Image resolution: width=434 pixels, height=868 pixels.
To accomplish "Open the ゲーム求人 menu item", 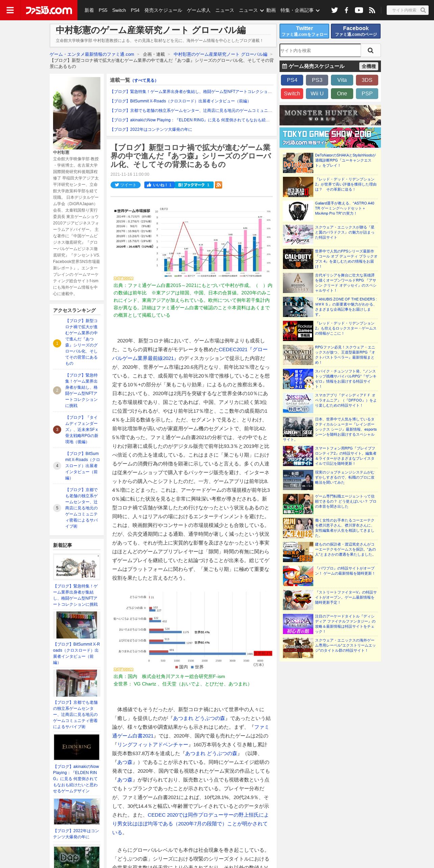I will click(199, 10).
